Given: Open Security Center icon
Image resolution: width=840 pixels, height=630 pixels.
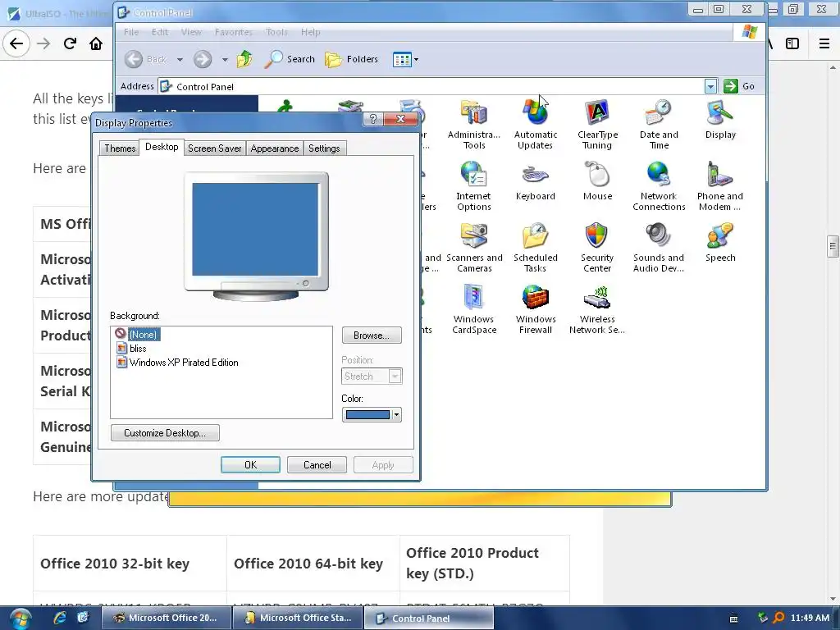Looking at the screenshot, I should coord(597,247).
